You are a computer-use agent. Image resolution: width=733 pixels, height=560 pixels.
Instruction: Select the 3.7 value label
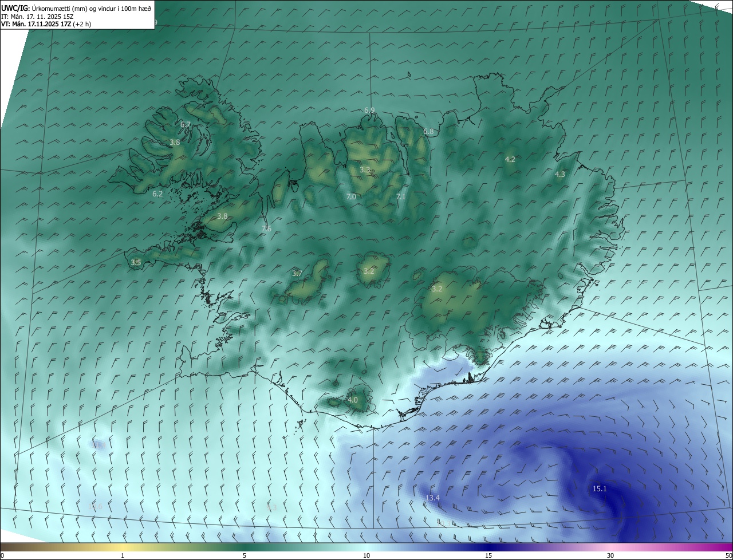point(297,273)
